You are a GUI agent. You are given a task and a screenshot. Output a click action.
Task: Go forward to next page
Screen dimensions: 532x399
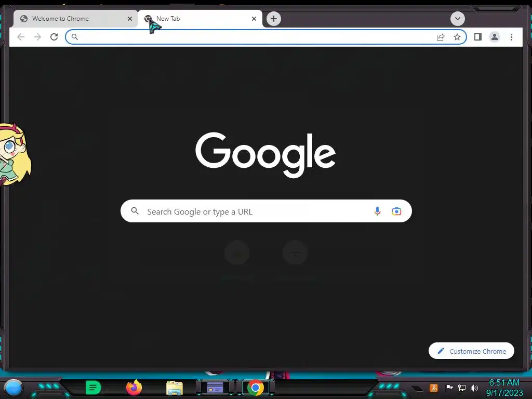[37, 37]
